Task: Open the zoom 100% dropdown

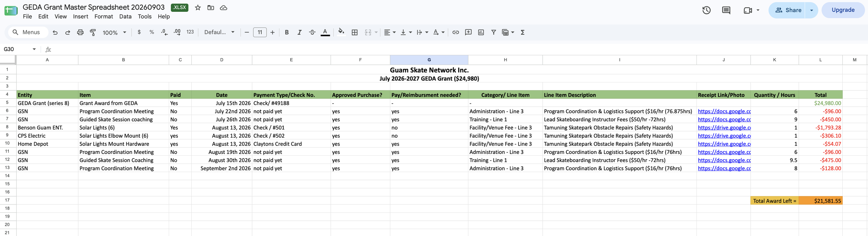Action: pyautogui.click(x=114, y=32)
